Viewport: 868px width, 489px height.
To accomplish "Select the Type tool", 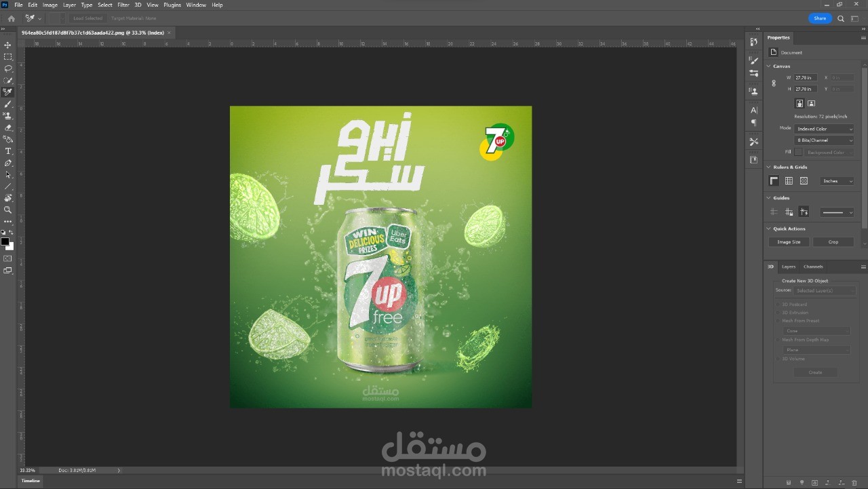I will pos(8,151).
